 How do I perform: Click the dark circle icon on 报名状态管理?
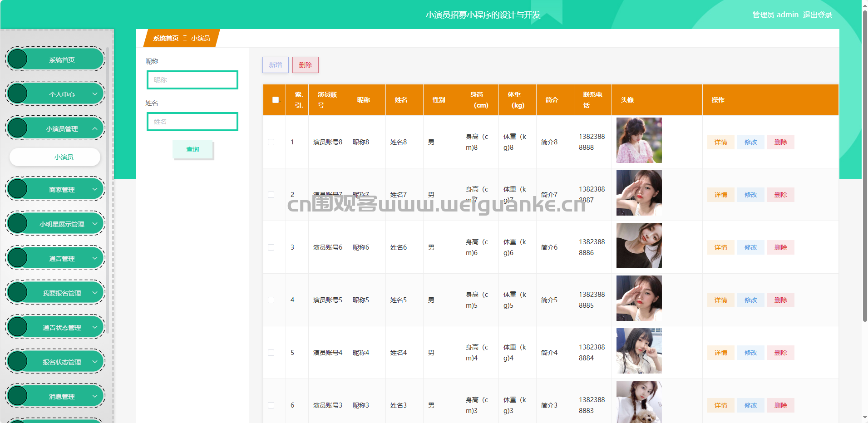point(18,361)
